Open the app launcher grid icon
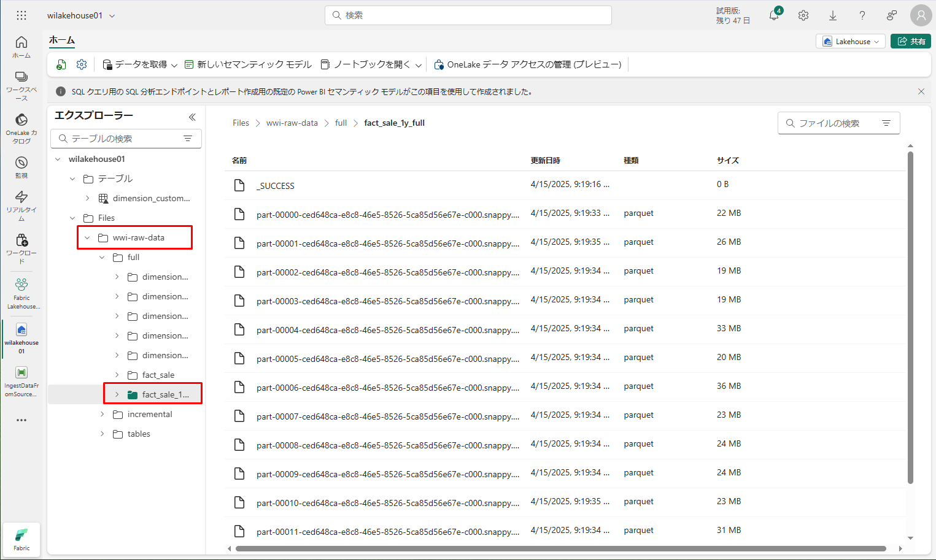The height and width of the screenshot is (560, 936). click(x=21, y=15)
